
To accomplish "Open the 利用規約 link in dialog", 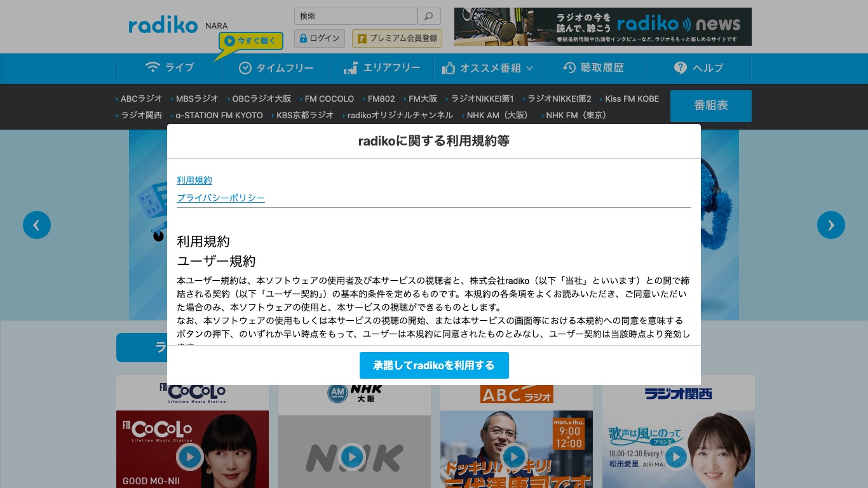I will point(194,180).
